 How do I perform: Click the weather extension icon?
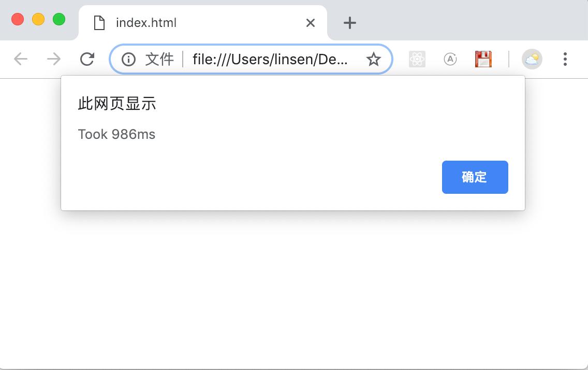pos(532,59)
